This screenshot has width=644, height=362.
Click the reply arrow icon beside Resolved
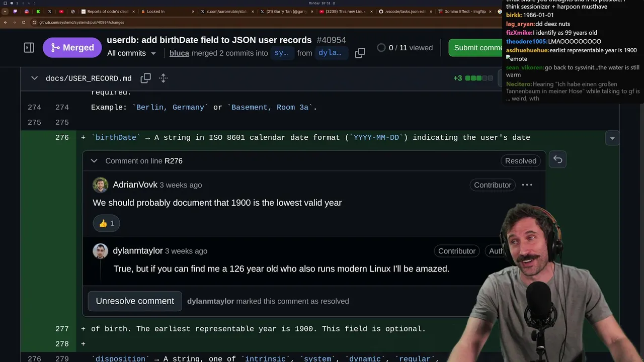coord(558,159)
